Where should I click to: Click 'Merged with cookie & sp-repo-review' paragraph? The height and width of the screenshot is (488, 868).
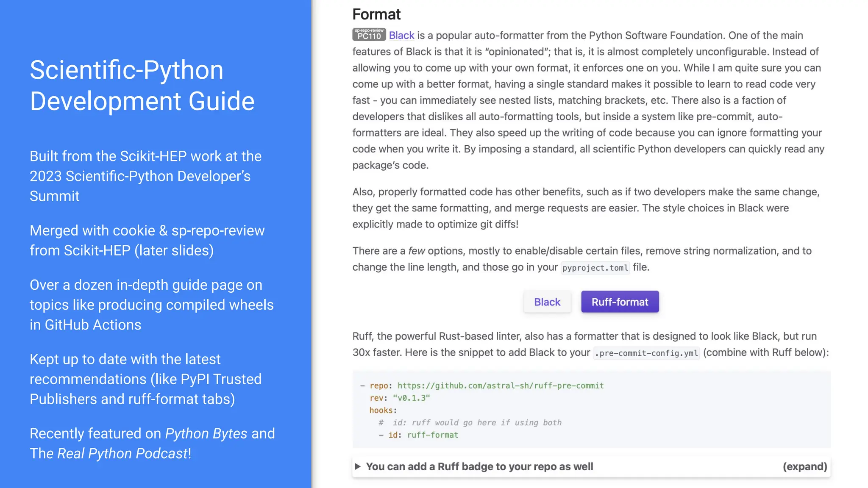[x=147, y=241]
